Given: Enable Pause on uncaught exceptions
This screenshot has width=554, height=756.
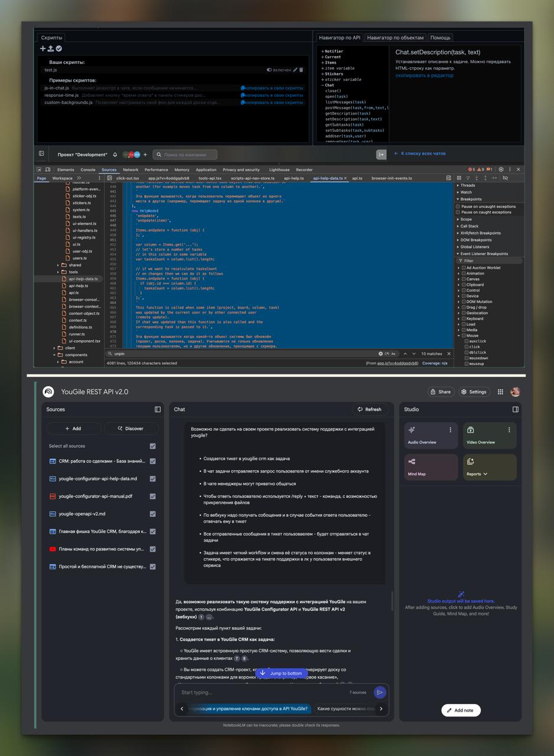Looking at the screenshot, I should point(458,207).
